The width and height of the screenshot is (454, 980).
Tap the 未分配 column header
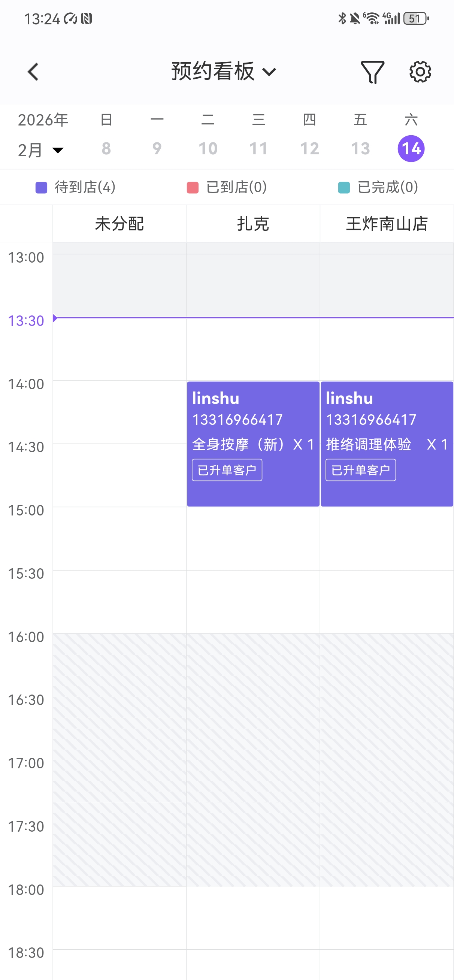pos(119,224)
